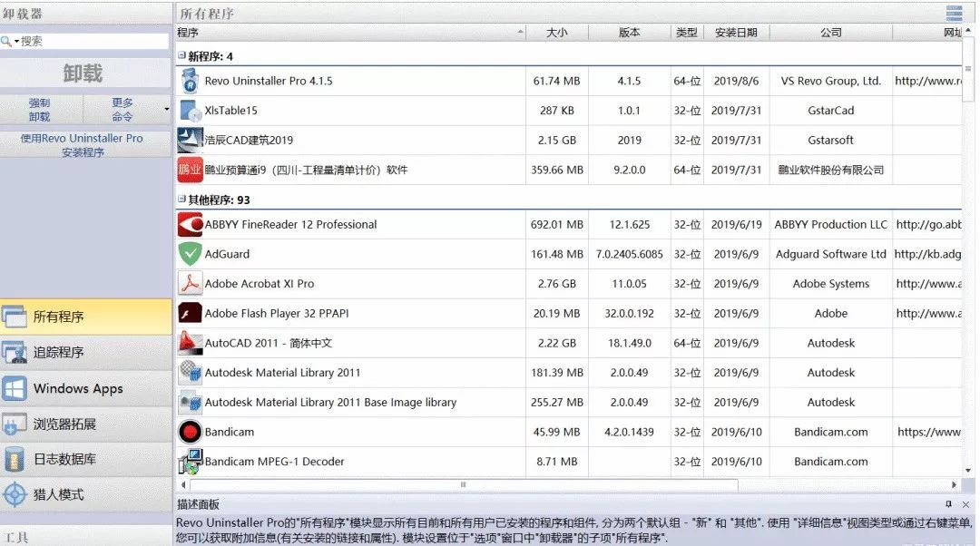Click the 搜索 input field
The image size is (980, 546).
93,41
